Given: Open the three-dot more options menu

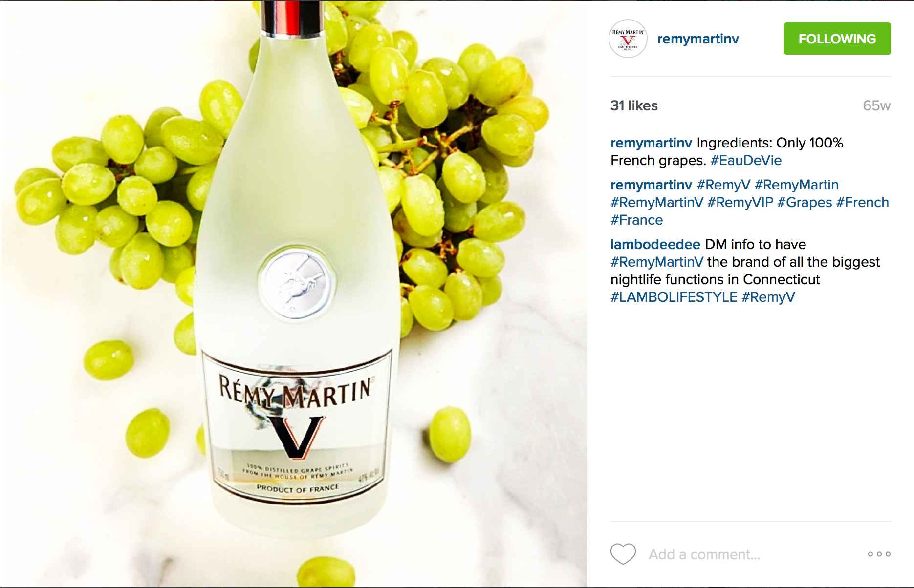Looking at the screenshot, I should (879, 554).
